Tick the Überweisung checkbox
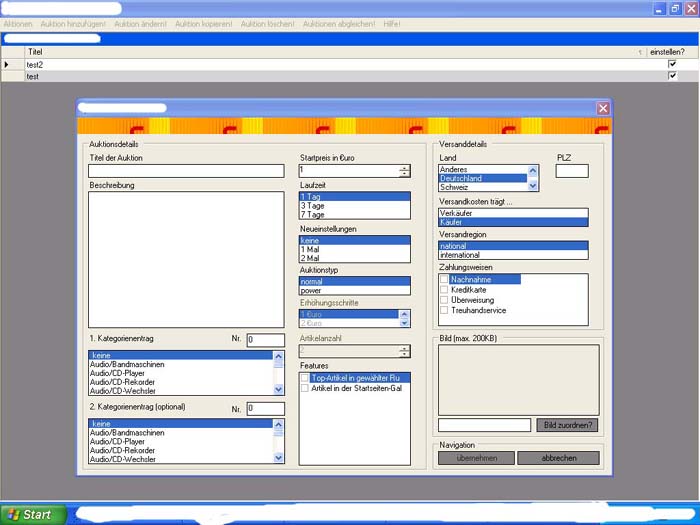This screenshot has height=525, width=700. (x=445, y=300)
